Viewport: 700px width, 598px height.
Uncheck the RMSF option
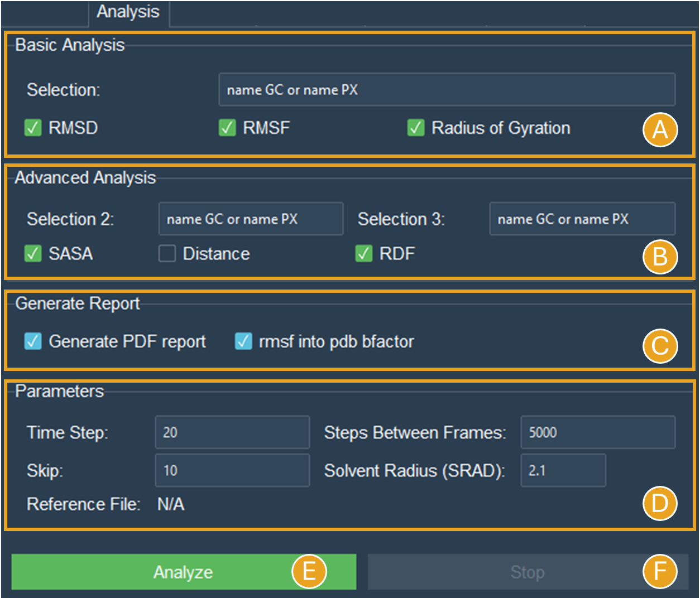tap(227, 128)
